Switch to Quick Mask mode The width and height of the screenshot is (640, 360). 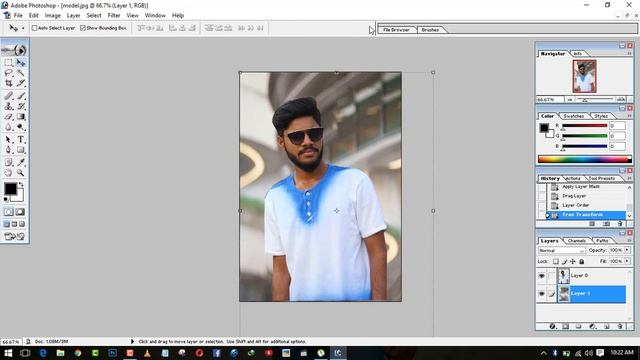tap(20, 212)
